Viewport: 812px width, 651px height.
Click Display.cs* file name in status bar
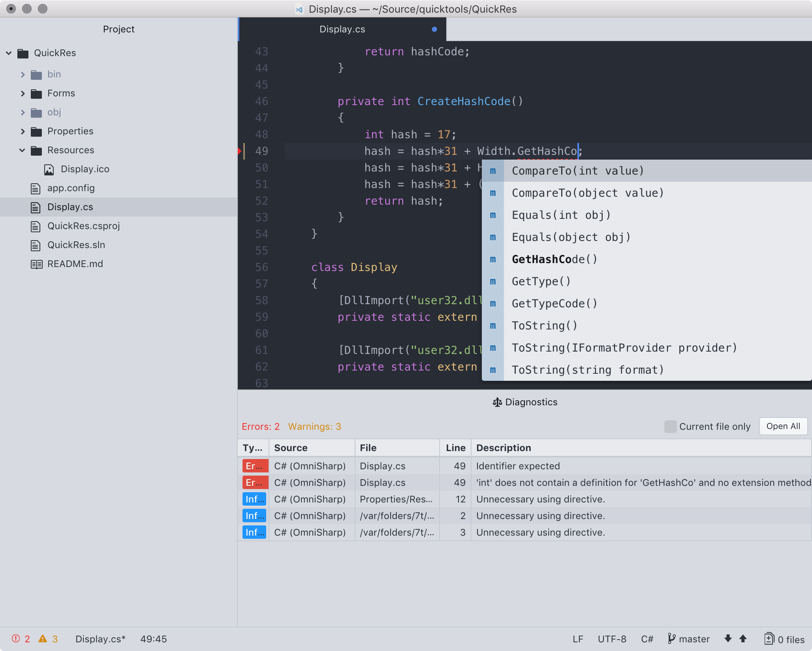click(x=100, y=639)
